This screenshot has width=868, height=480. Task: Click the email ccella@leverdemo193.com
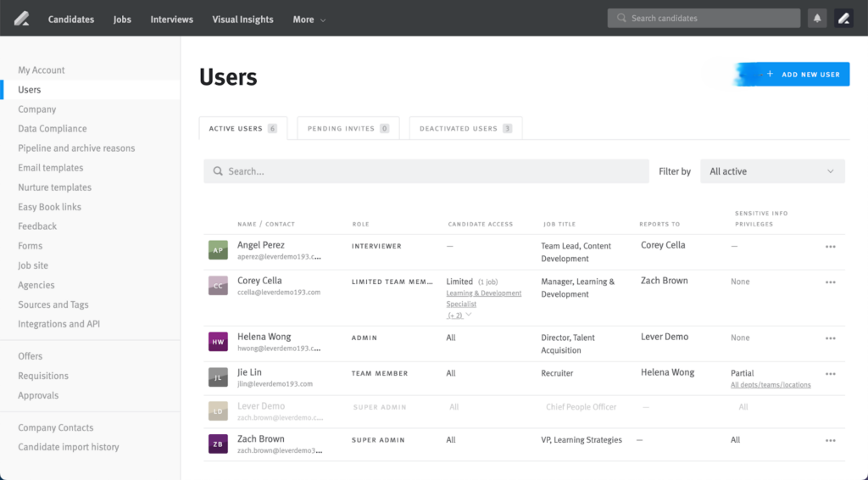(x=279, y=293)
